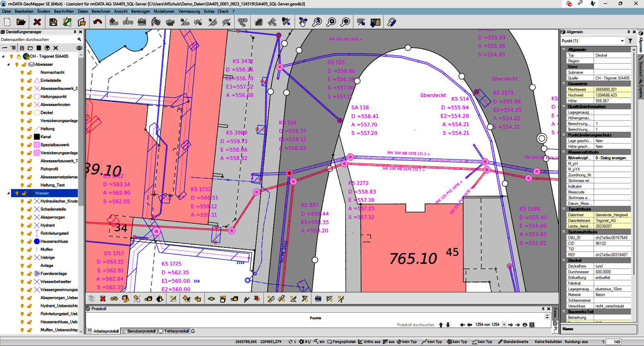Open the Vermessung menu
Image resolution: width=644 pixels, height=346 pixels.
click(189, 11)
